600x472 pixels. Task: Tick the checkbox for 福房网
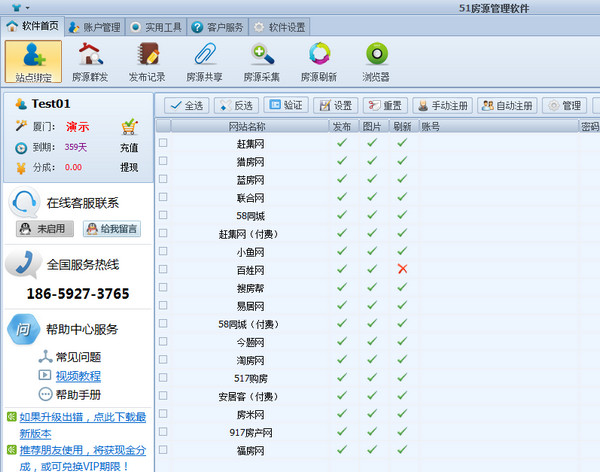[163, 449]
